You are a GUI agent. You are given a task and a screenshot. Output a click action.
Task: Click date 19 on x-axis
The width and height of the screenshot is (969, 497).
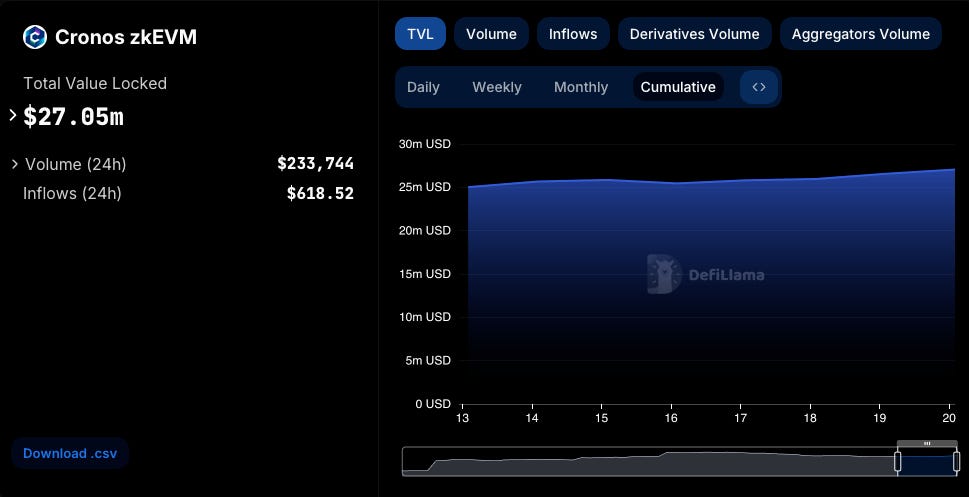879,418
